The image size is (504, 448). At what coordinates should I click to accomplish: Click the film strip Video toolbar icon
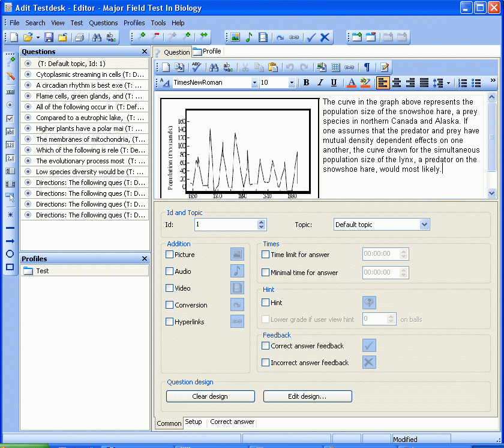(263, 37)
